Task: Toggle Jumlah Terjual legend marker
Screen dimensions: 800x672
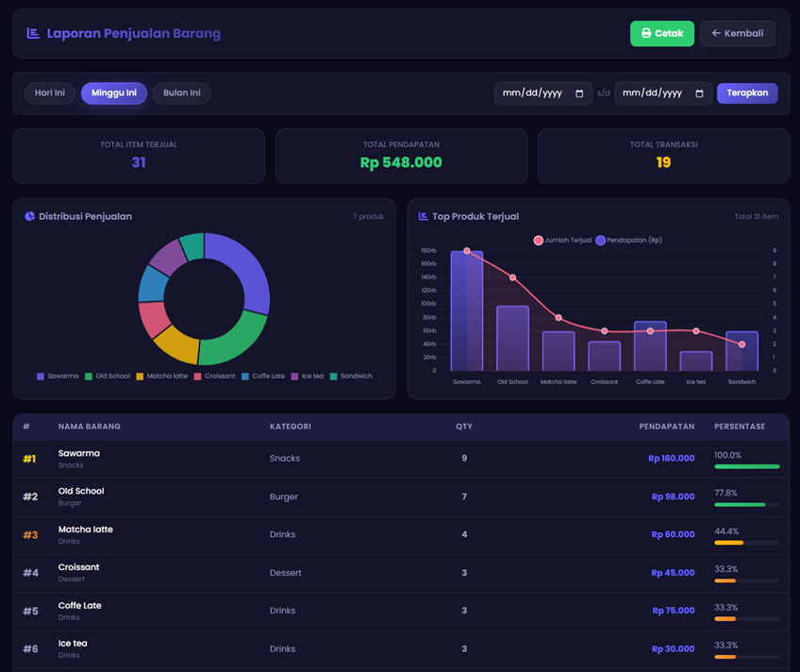Action: (539, 241)
